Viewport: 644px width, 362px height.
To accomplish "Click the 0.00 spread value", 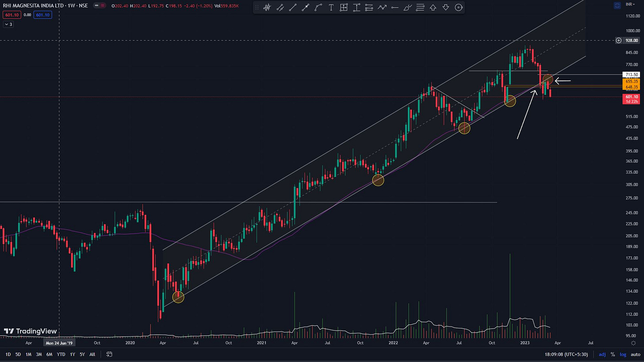I will pyautogui.click(x=27, y=15).
